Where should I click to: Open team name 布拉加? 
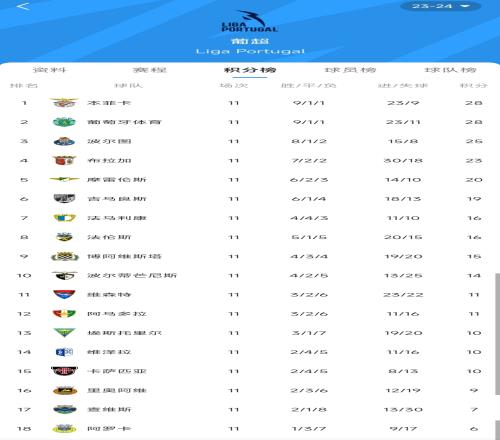[109, 160]
